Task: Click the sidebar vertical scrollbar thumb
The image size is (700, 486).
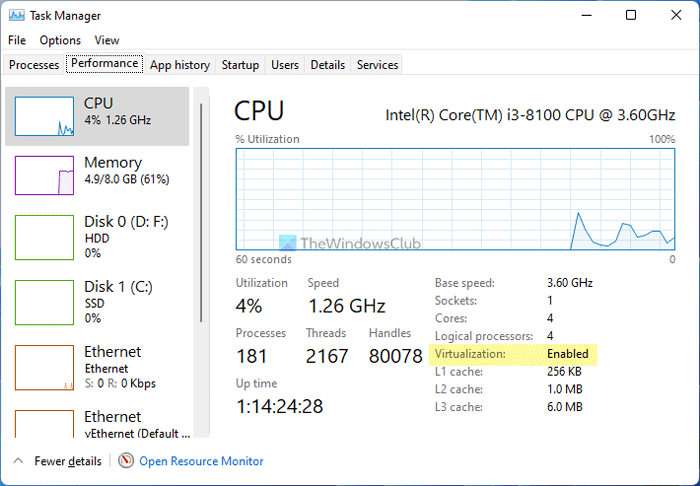Action: click(x=201, y=213)
